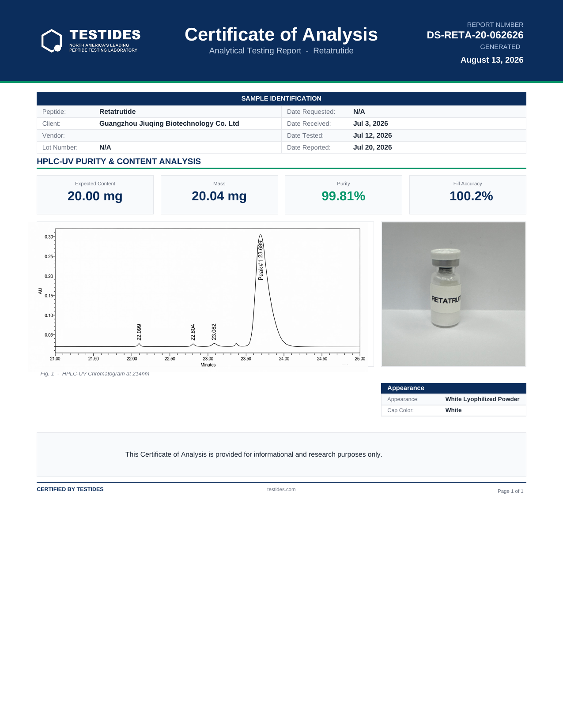Click the Lot Number N/A value
The width and height of the screenshot is (563, 728).
(105, 147)
